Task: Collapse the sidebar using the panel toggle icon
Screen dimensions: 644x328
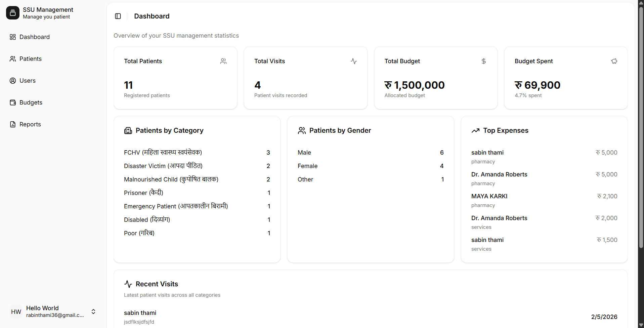Action: [118, 16]
